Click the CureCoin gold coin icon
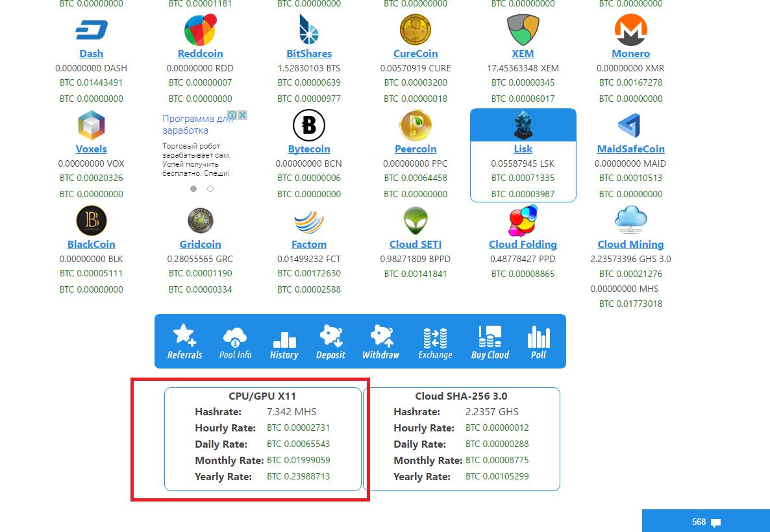Image resolution: width=770 pixels, height=532 pixels. coord(416,29)
